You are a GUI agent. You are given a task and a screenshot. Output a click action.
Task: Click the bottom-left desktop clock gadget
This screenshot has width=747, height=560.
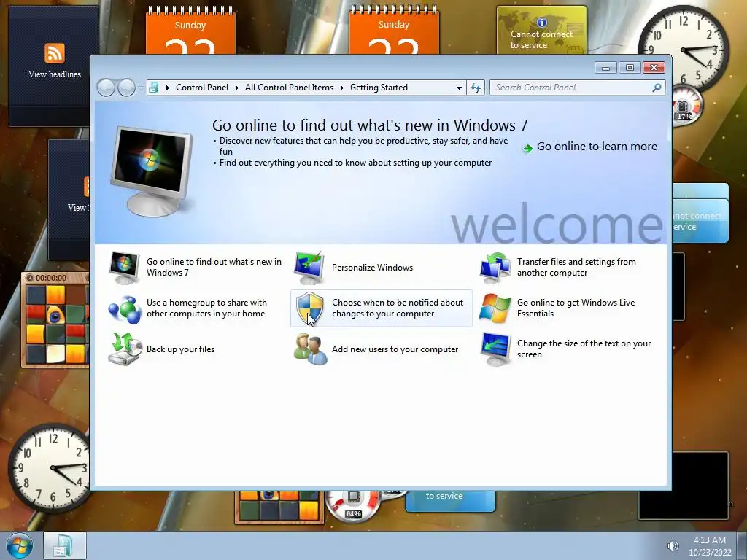pyautogui.click(x=50, y=468)
